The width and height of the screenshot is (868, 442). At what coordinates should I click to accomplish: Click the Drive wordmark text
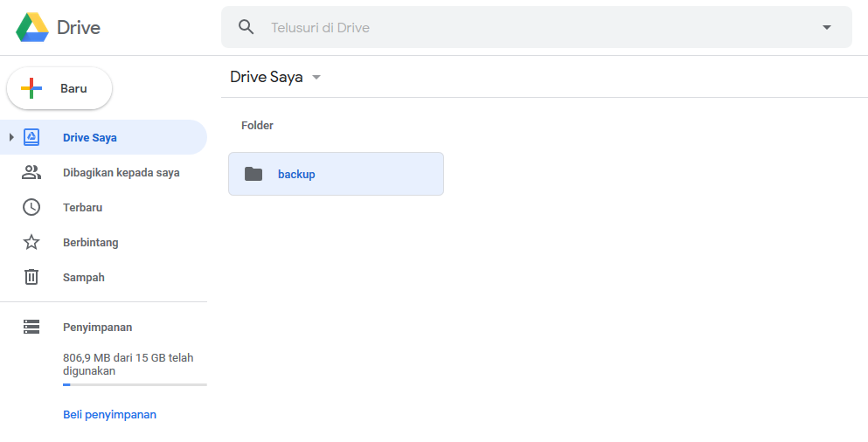79,27
